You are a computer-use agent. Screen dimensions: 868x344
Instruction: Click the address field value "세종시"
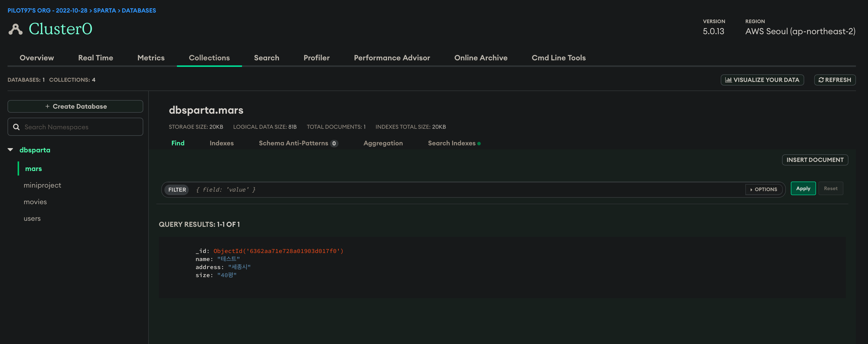(x=239, y=267)
